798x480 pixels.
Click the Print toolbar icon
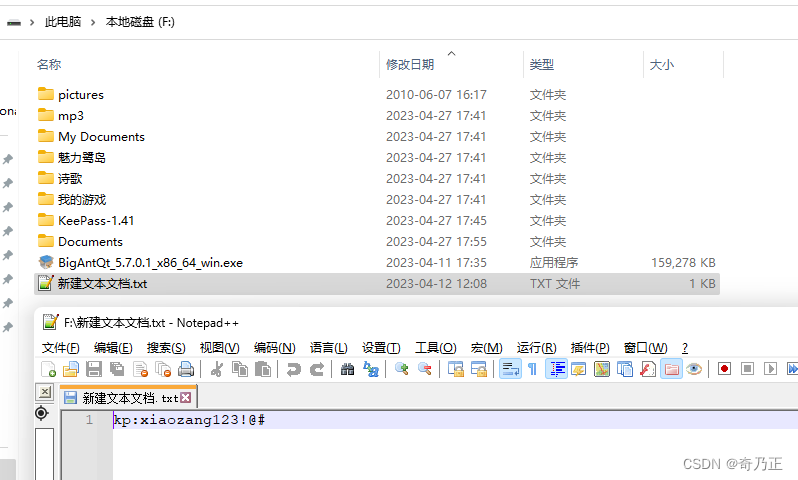pos(186,369)
